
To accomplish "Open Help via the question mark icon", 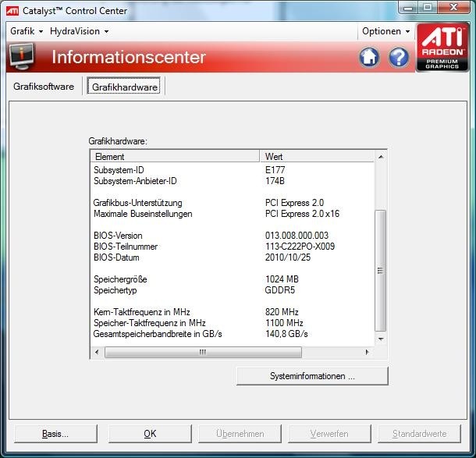I will (398, 57).
